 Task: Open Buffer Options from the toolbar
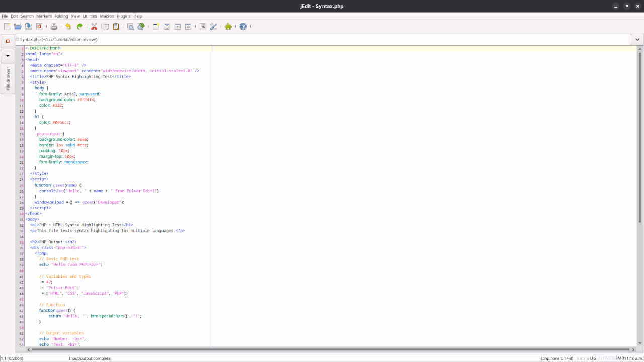pos(203,27)
